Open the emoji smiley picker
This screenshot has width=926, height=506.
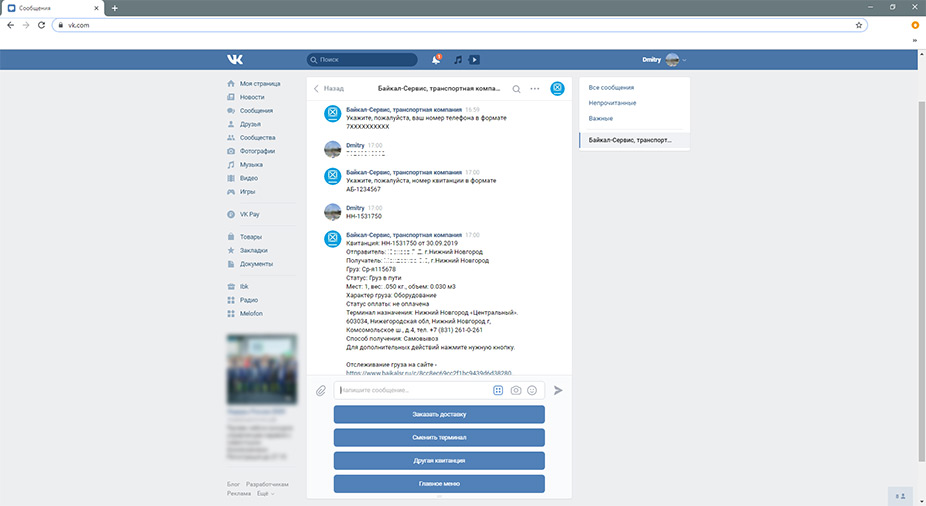pyautogui.click(x=532, y=391)
